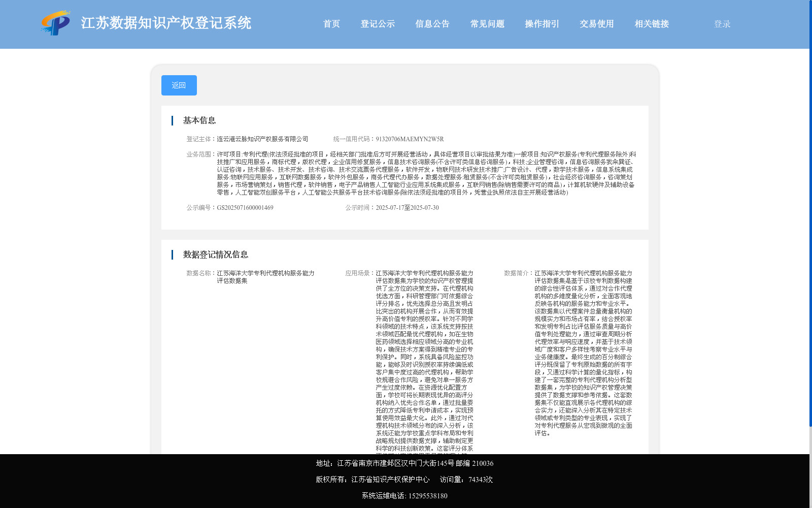This screenshot has width=812, height=508.
Task: Go to 信息公告 in navigation
Action: [432, 24]
